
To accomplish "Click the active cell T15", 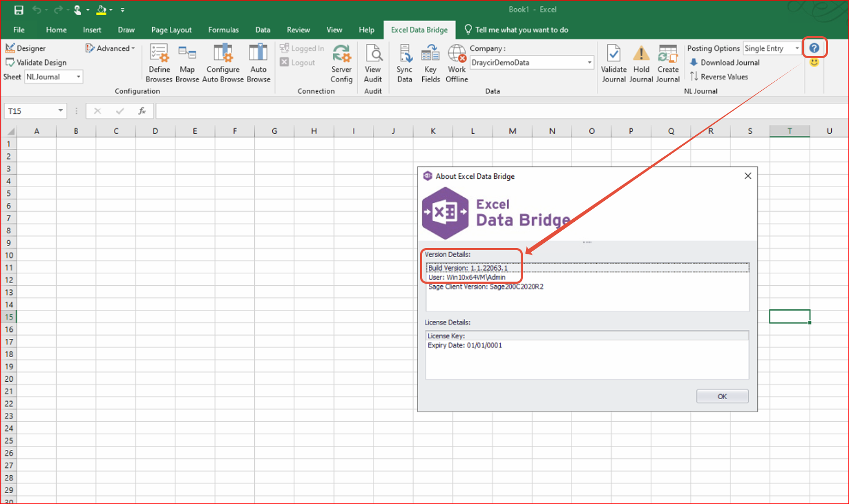I will (x=789, y=317).
